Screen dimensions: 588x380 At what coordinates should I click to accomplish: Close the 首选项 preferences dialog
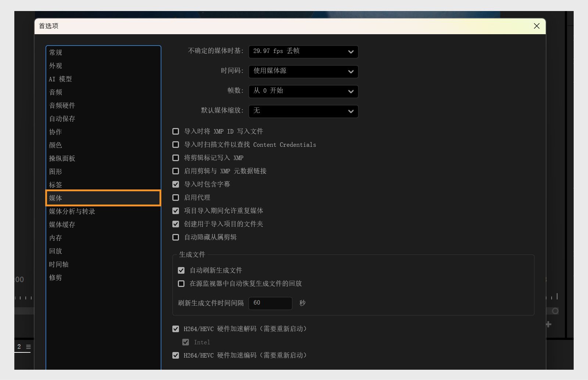pyautogui.click(x=536, y=26)
